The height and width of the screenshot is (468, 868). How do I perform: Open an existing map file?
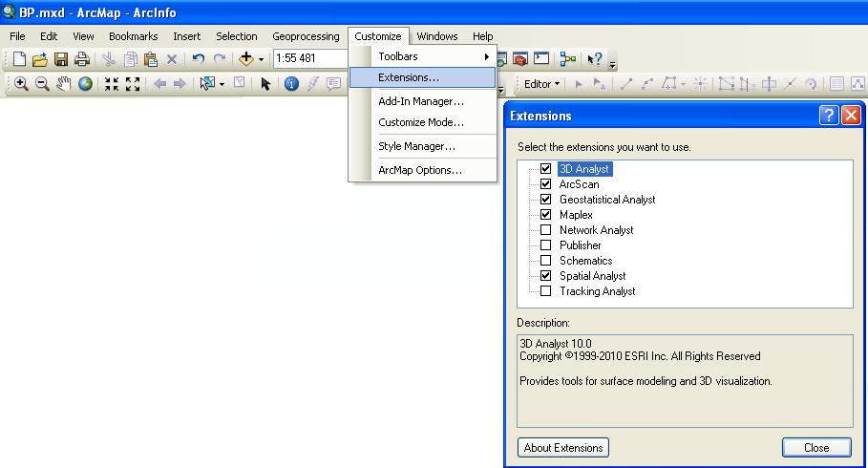[x=39, y=58]
